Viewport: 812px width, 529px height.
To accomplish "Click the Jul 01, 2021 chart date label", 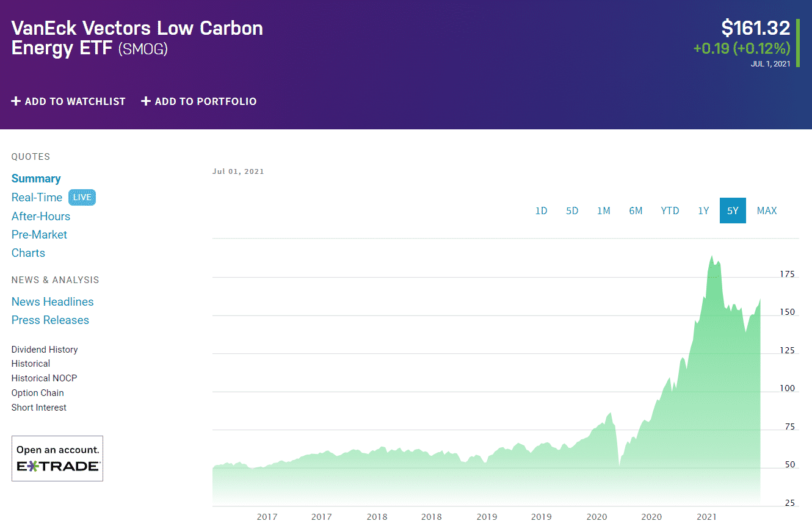I will pos(238,171).
